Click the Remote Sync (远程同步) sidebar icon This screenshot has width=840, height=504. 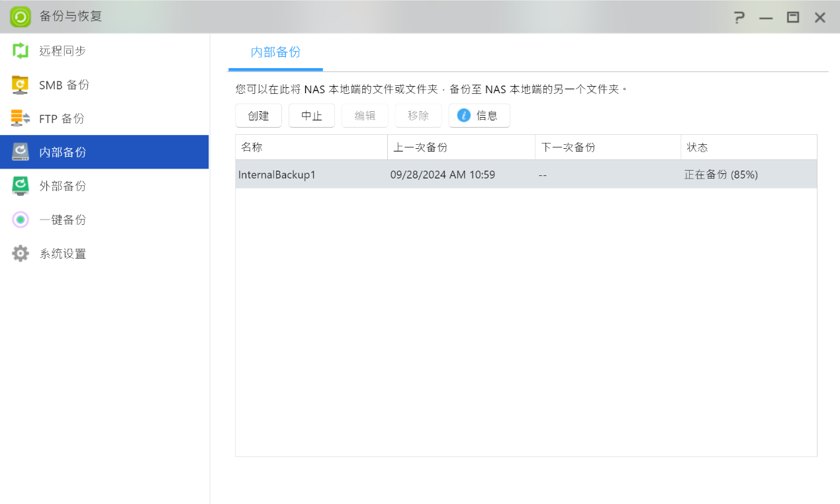(x=21, y=51)
